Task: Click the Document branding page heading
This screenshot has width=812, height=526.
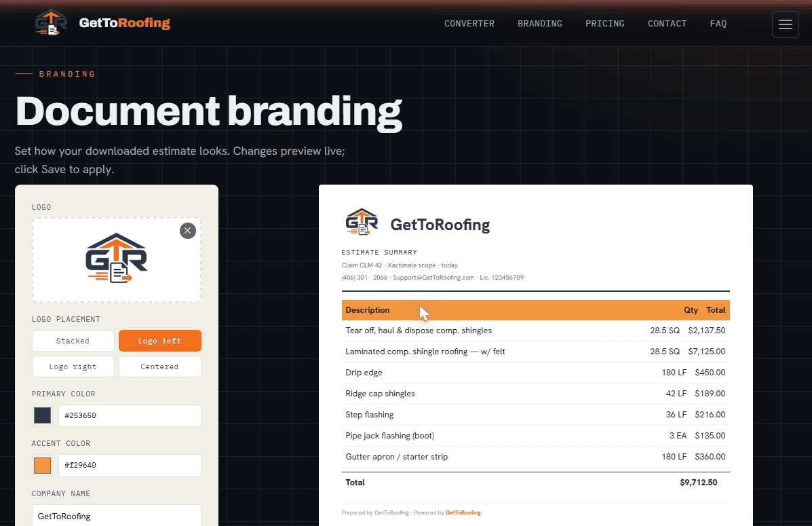Action: (x=209, y=112)
